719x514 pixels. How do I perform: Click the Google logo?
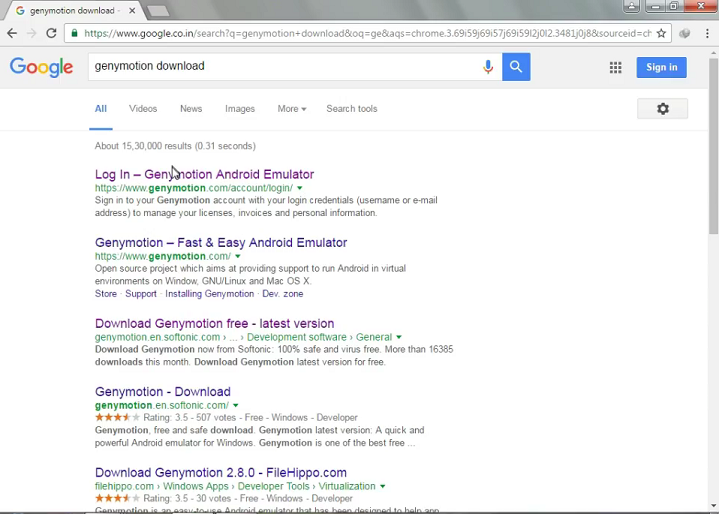pos(41,67)
